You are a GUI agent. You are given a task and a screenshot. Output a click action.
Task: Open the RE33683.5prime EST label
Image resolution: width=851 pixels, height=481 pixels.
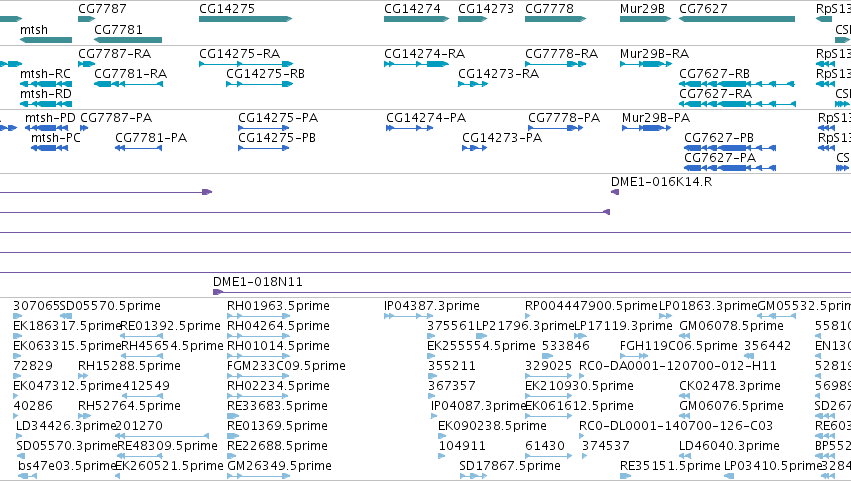pyautogui.click(x=277, y=406)
